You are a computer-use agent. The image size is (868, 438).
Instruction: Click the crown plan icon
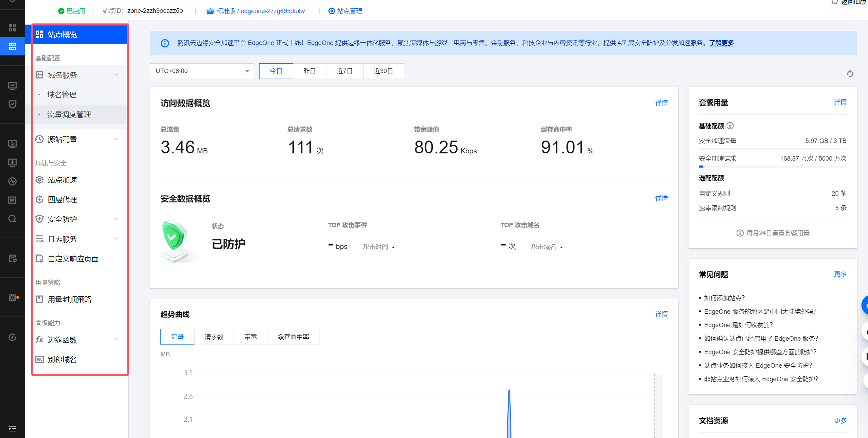[x=210, y=11]
